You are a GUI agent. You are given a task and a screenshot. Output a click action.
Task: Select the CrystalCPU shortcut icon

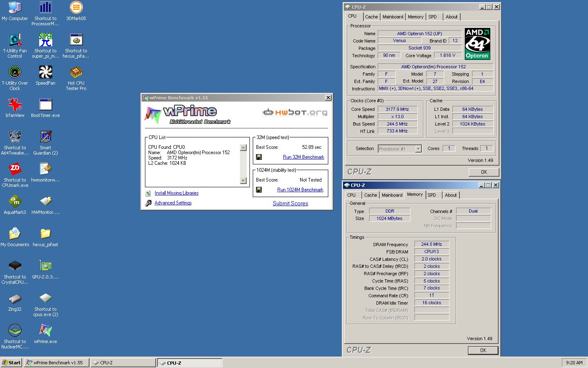coord(15,266)
